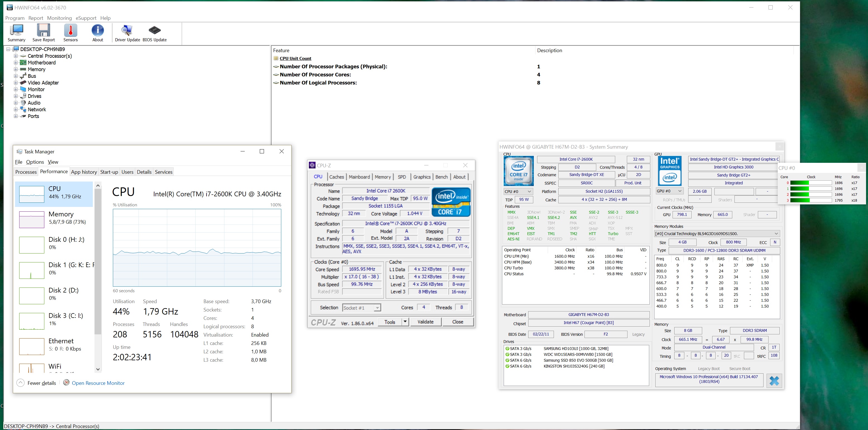Click the Motherboard tree icon
This screenshot has width=868, height=430.
pyautogui.click(x=23, y=63)
